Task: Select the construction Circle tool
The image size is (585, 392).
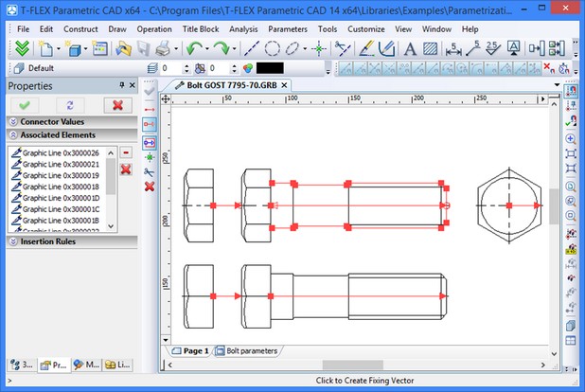Action: pos(272,48)
